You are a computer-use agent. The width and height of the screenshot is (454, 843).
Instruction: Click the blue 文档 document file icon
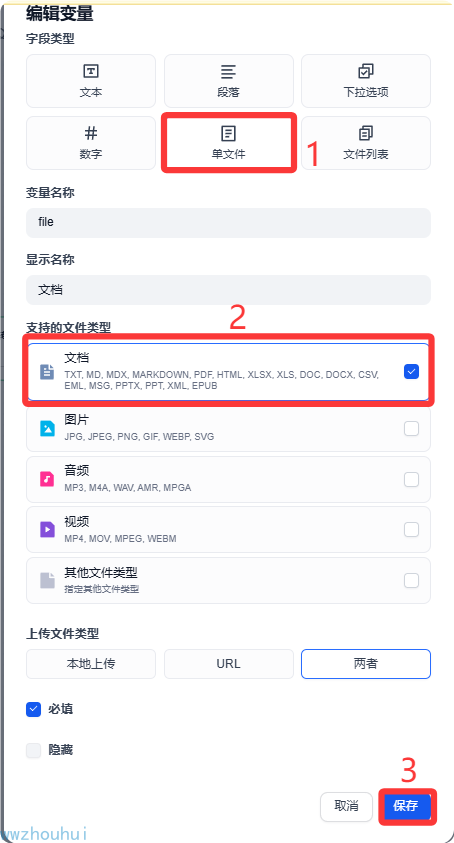pyautogui.click(x=47, y=372)
